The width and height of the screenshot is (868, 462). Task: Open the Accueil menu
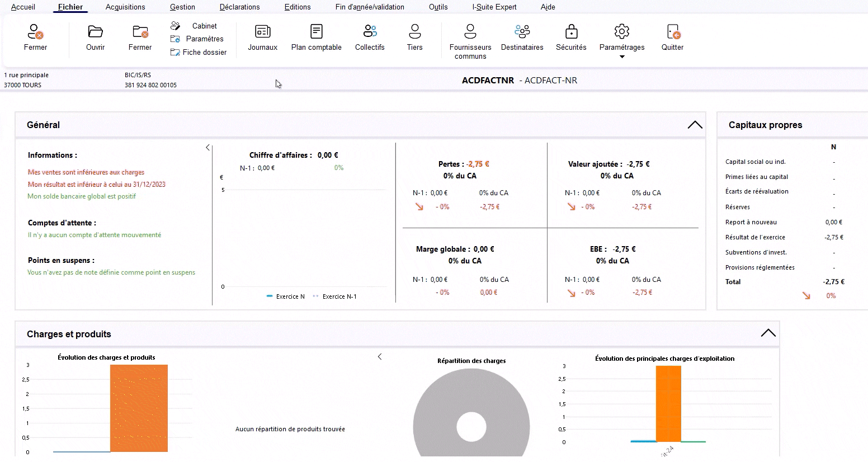(23, 7)
